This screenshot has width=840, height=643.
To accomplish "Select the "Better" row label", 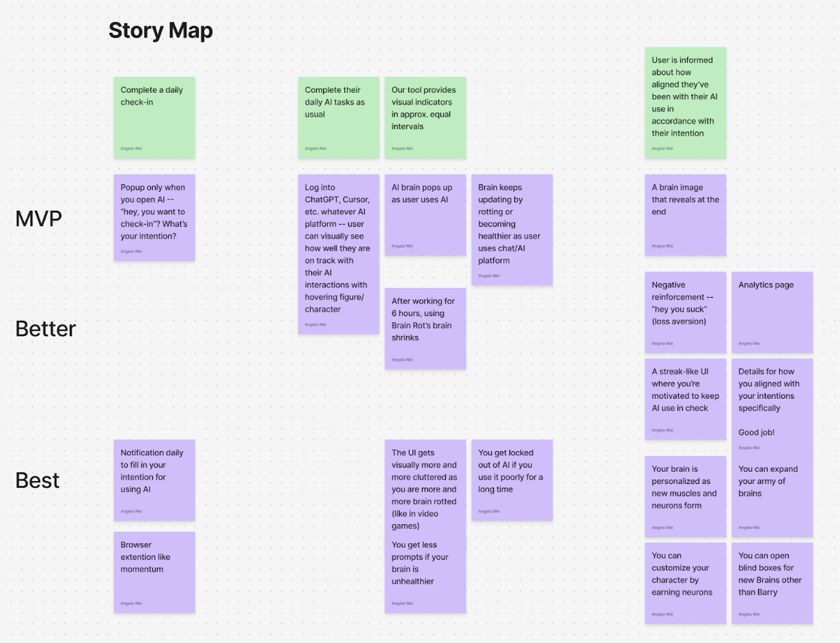I will click(46, 328).
